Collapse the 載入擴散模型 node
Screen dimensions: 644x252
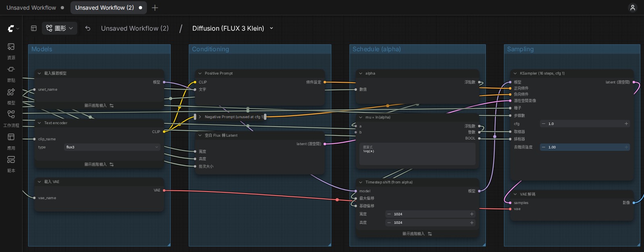coord(39,73)
